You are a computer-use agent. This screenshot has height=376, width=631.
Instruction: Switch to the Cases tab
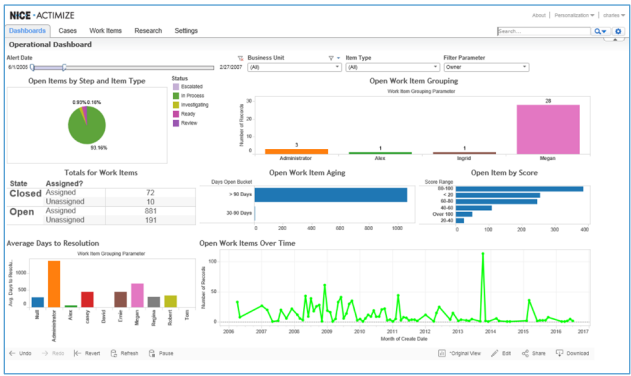click(67, 31)
